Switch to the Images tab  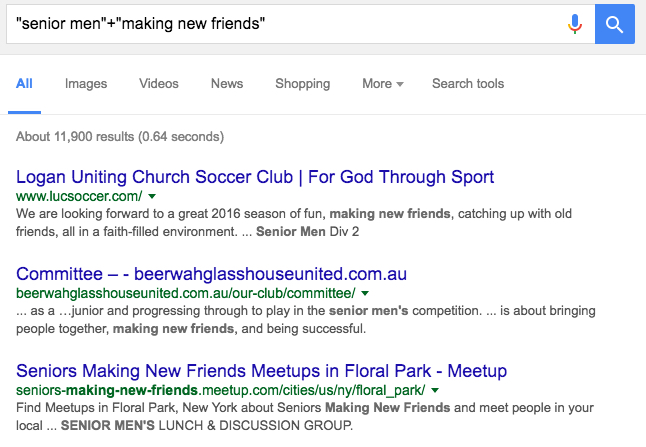click(x=86, y=84)
